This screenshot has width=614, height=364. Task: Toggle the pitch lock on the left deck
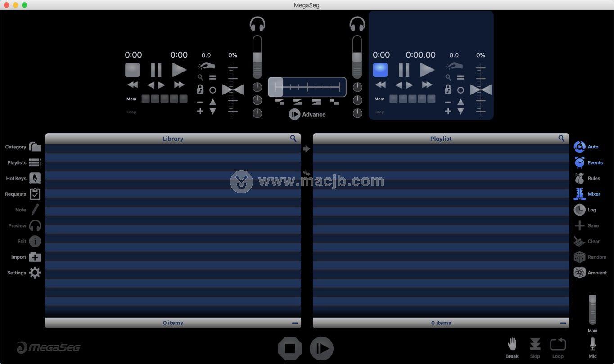(200, 90)
